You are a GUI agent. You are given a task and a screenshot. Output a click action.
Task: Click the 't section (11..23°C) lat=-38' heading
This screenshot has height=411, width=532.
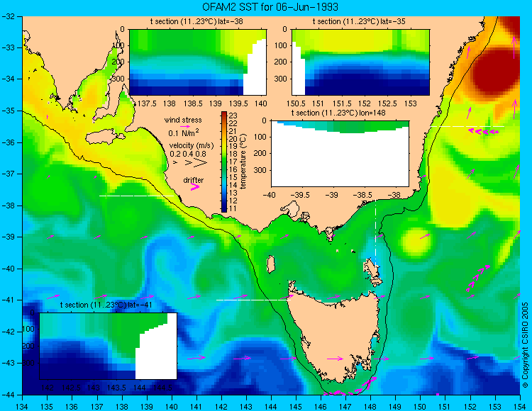click(196, 22)
